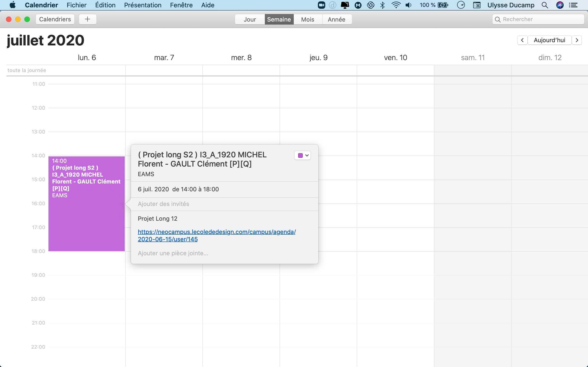Image resolution: width=588 pixels, height=367 pixels.
Task: Open the event calendar color dropdown
Action: tap(302, 155)
